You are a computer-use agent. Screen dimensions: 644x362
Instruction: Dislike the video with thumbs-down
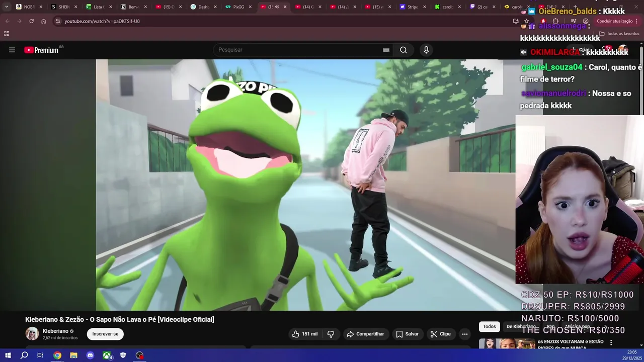[331, 334]
